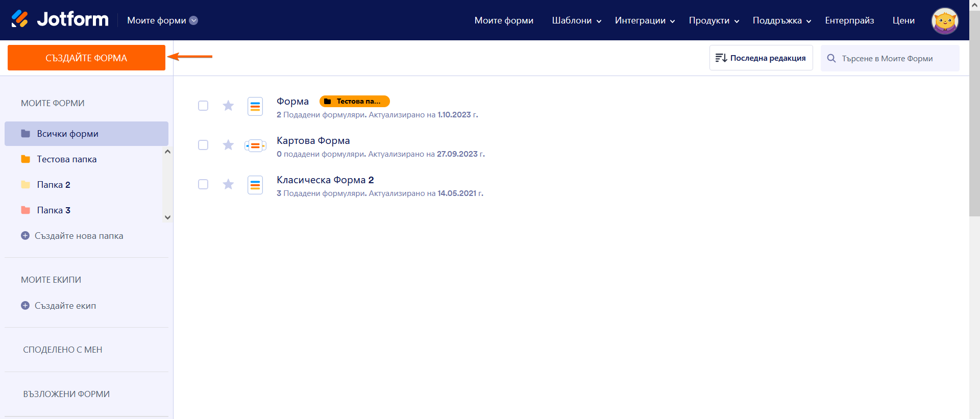Screen dimensions: 980x419
Task: Click '0 подадени формуляри' text under Картова Форма
Action: 321,154
